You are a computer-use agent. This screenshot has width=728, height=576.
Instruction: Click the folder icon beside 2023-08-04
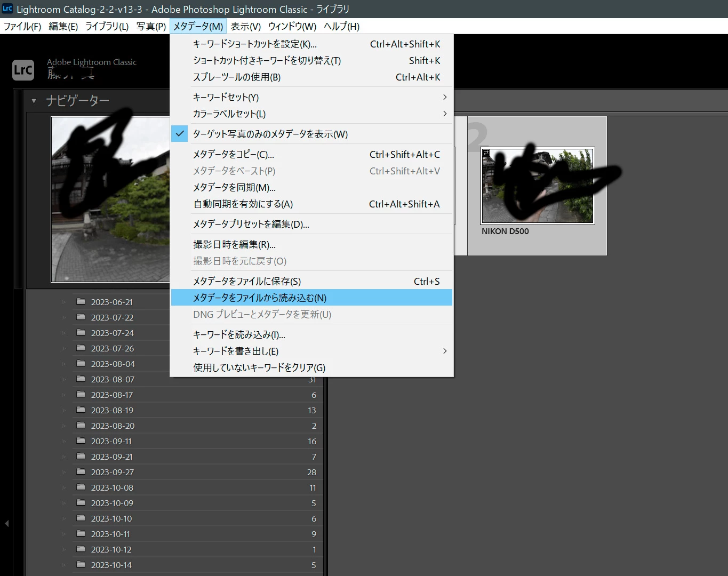(81, 363)
